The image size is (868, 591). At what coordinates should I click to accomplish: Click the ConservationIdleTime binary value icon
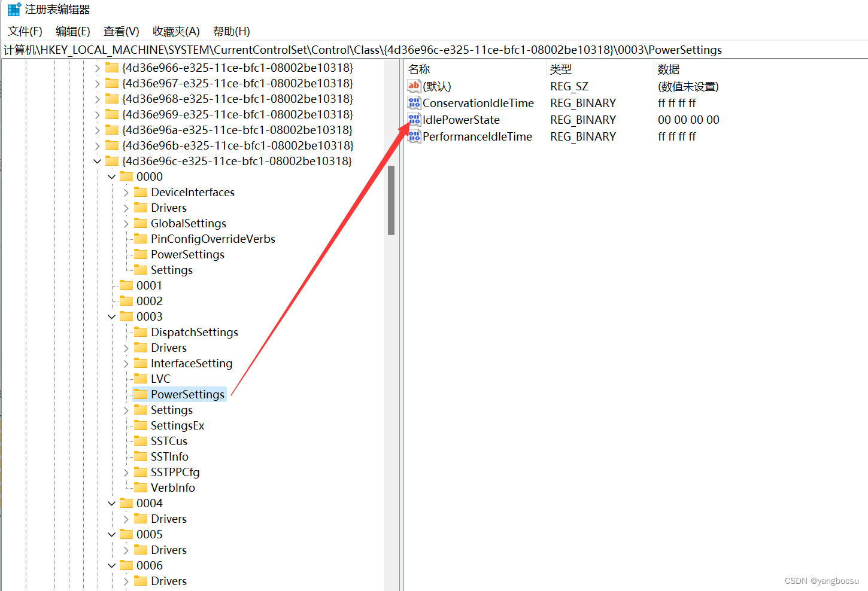414,103
